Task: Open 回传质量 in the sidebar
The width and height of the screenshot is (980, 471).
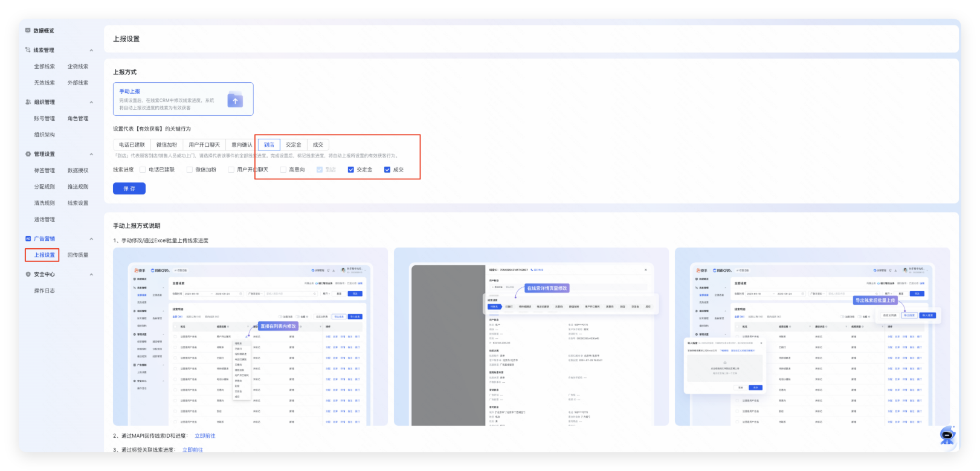Action: [x=78, y=255]
